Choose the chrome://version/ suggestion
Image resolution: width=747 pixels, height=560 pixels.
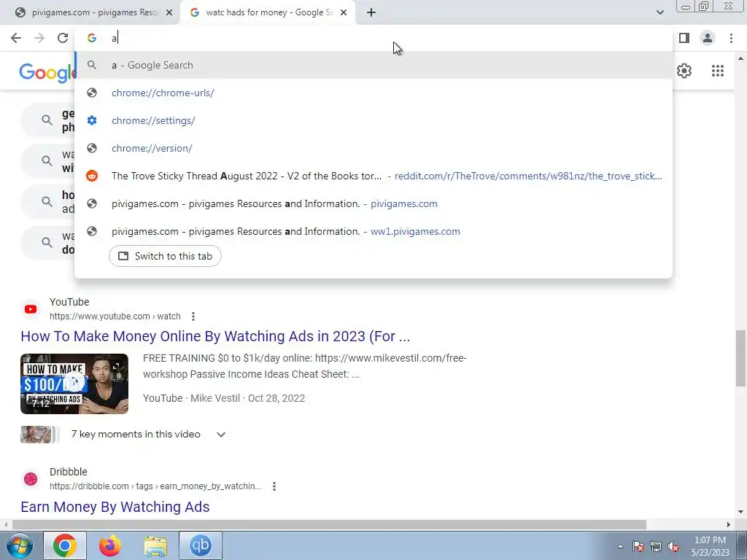point(373,148)
